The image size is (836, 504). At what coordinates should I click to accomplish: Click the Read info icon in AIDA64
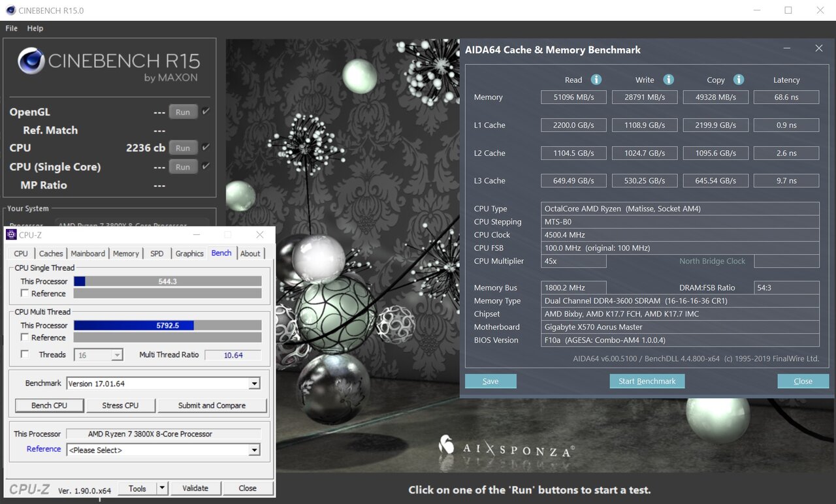[596, 80]
